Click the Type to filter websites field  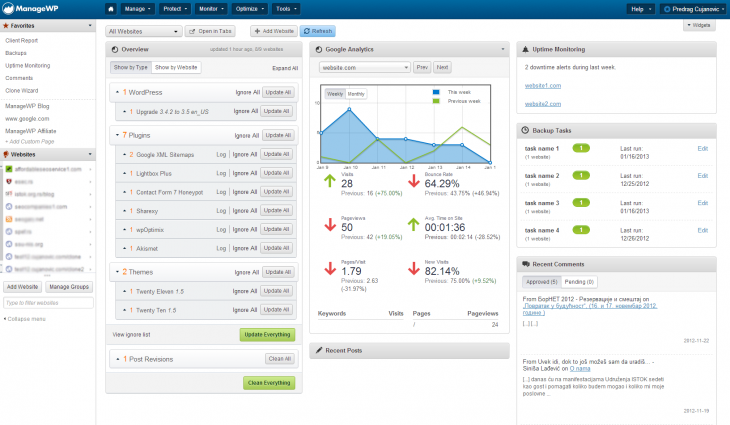coord(48,303)
